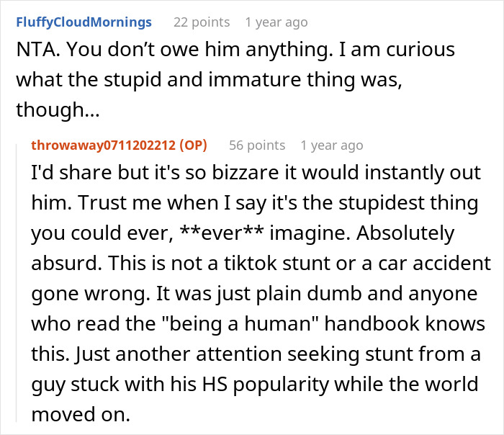The width and height of the screenshot is (504, 435).
Task: Click the 56 points score
Action: (257, 145)
